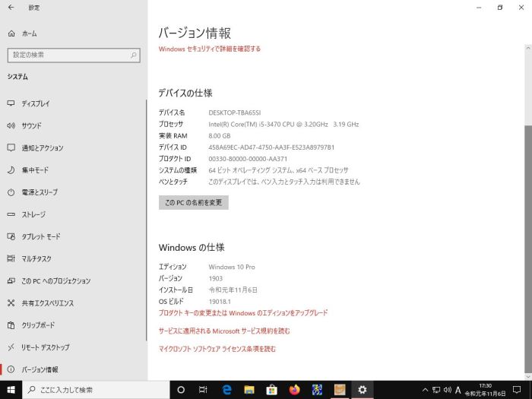
Task: Open the Windows Start menu
Action: [x=11, y=390]
